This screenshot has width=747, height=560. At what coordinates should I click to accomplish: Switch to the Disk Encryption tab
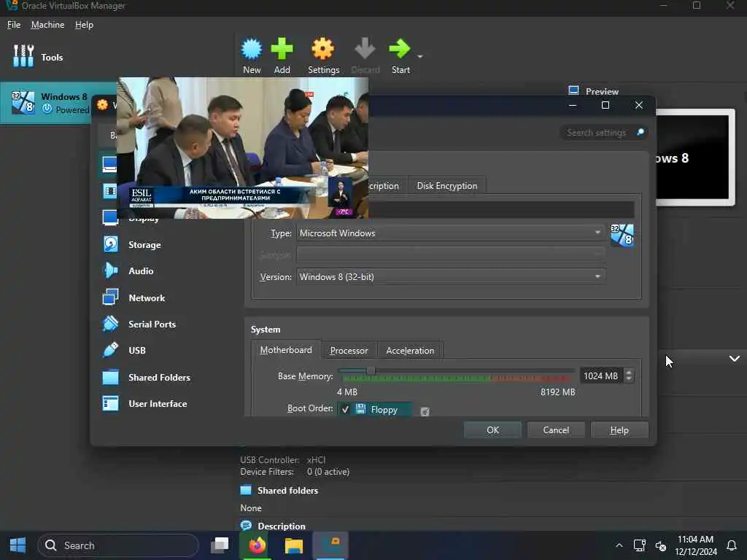pos(447,186)
